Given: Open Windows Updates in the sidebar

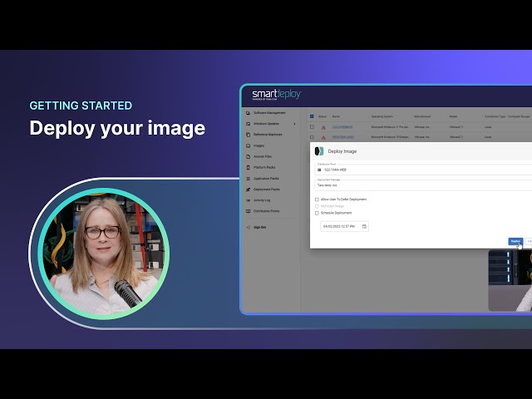Looking at the screenshot, I should 266,124.
